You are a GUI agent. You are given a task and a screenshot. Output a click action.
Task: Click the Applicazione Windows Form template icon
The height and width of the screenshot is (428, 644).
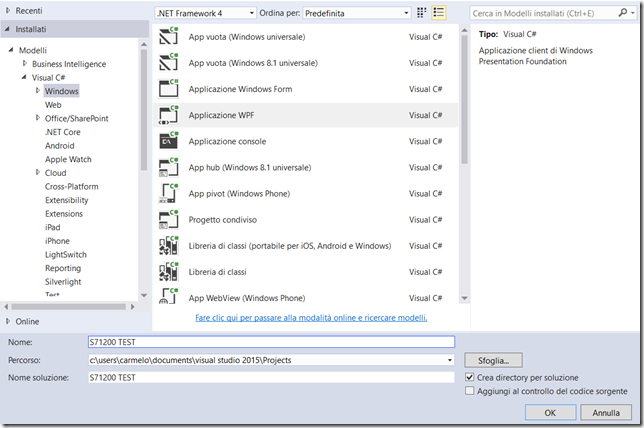[168, 88]
